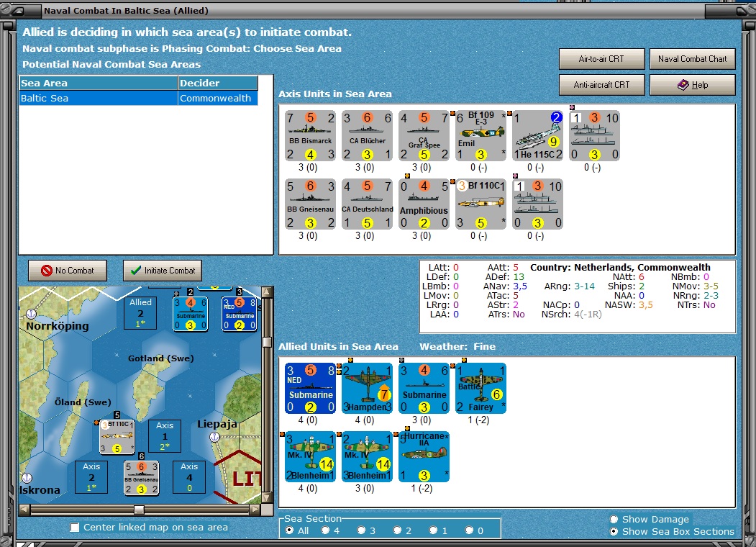756x547 pixels.
Task: Select the All sea section radio button
Action: (289, 530)
